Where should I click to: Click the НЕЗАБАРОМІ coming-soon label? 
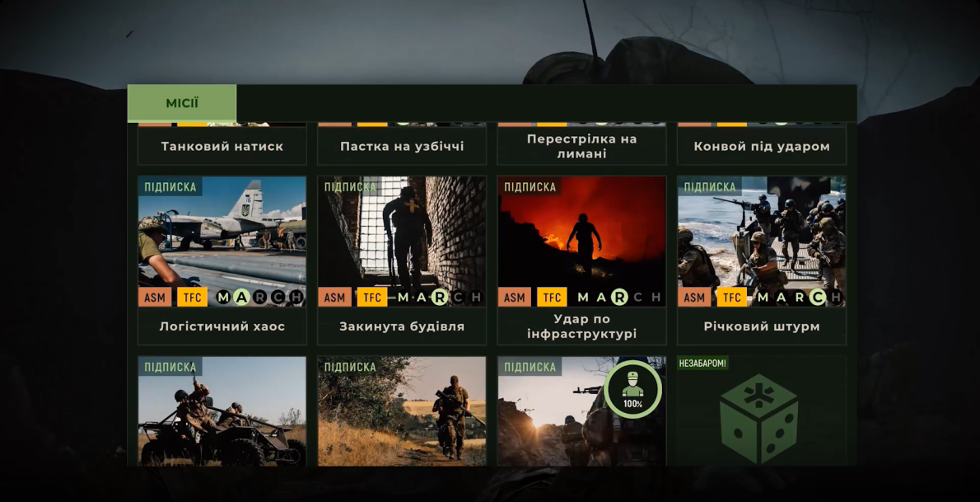point(703,363)
